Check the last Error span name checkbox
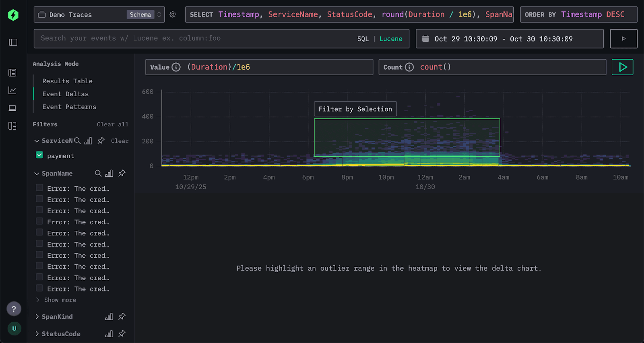This screenshot has height=343, width=644. [x=39, y=288]
